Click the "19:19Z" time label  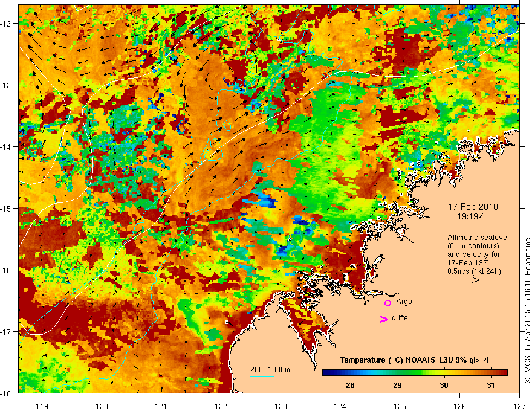tap(470, 216)
